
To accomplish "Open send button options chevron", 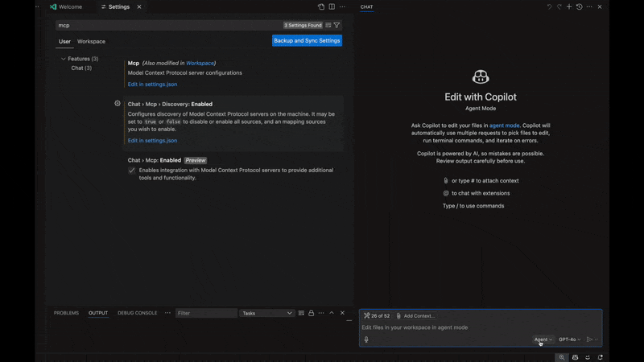I will (x=597, y=339).
